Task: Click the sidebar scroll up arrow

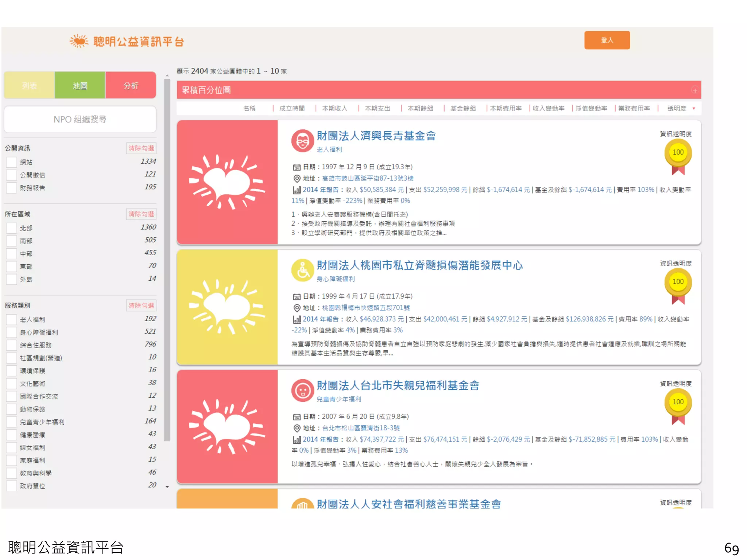Action: click(167, 76)
